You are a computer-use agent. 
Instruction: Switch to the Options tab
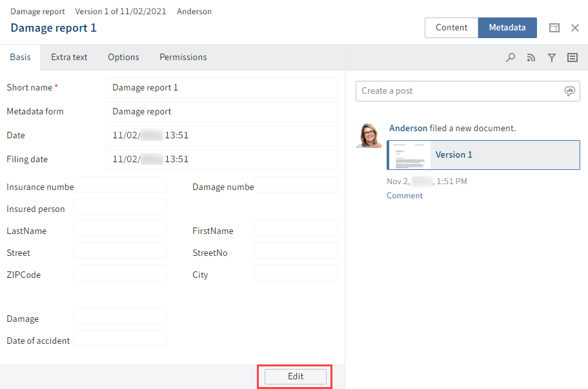coord(123,57)
